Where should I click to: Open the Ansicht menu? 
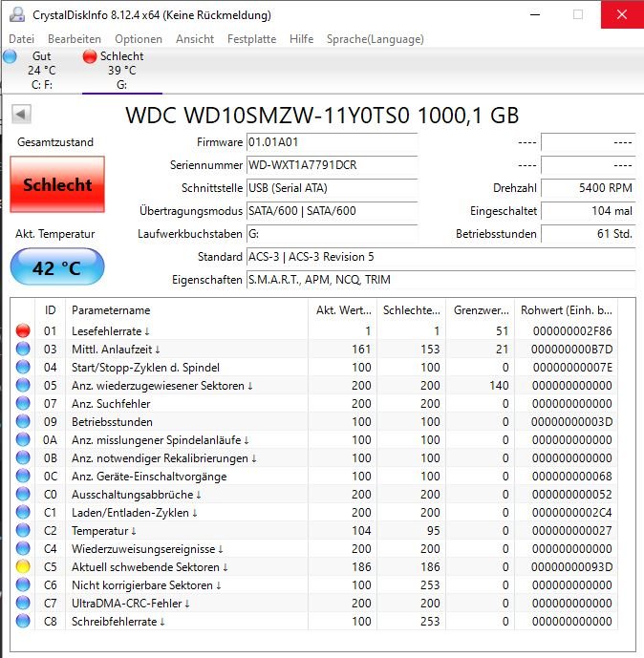(195, 39)
